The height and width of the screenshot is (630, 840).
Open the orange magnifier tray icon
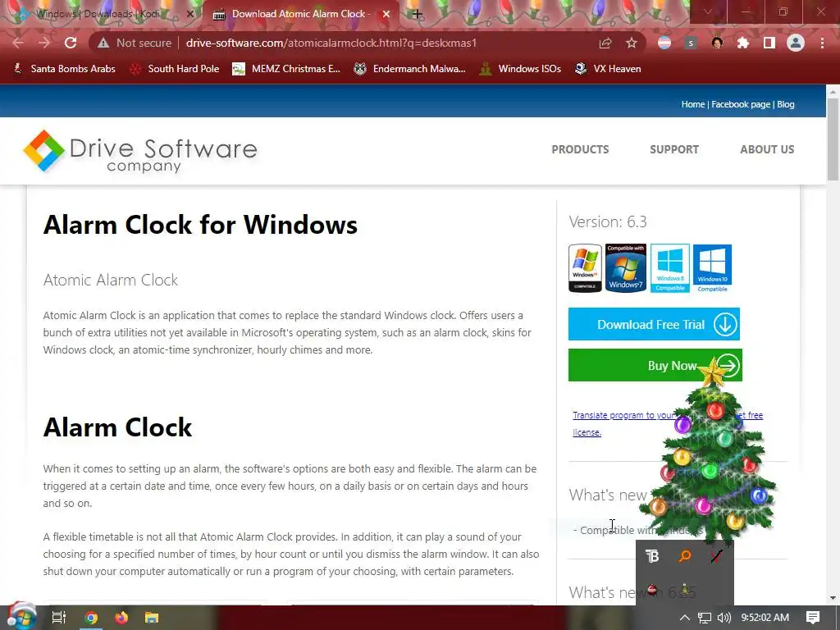click(685, 556)
